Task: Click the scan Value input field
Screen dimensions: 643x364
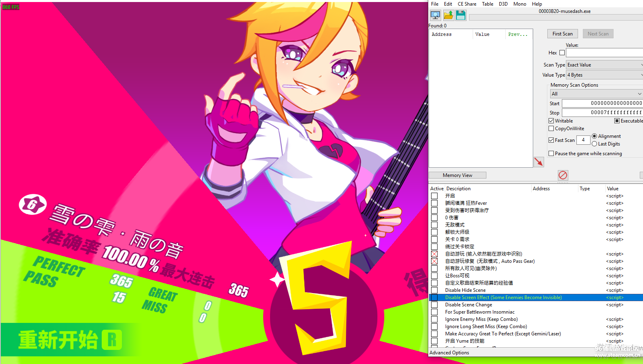Action: pyautogui.click(x=604, y=53)
